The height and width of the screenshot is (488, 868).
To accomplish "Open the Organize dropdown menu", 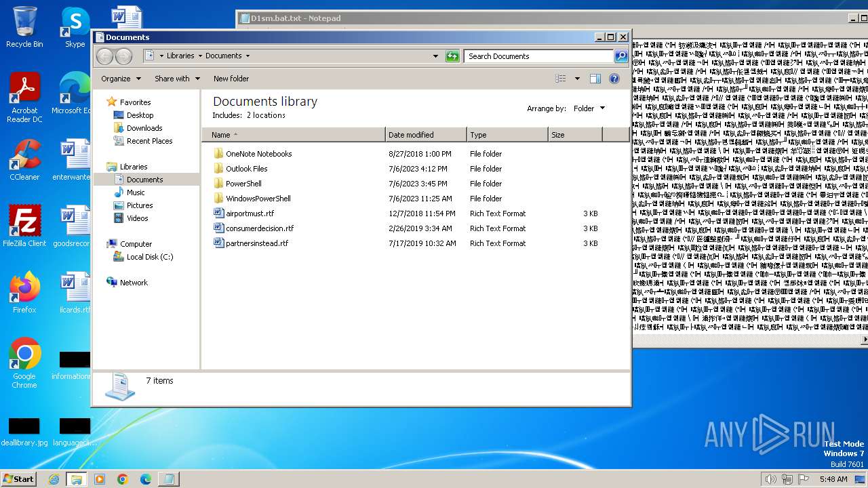I will (x=121, y=79).
